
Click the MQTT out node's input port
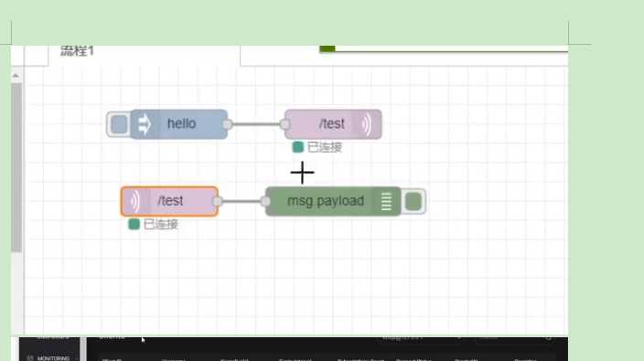[x=284, y=124]
